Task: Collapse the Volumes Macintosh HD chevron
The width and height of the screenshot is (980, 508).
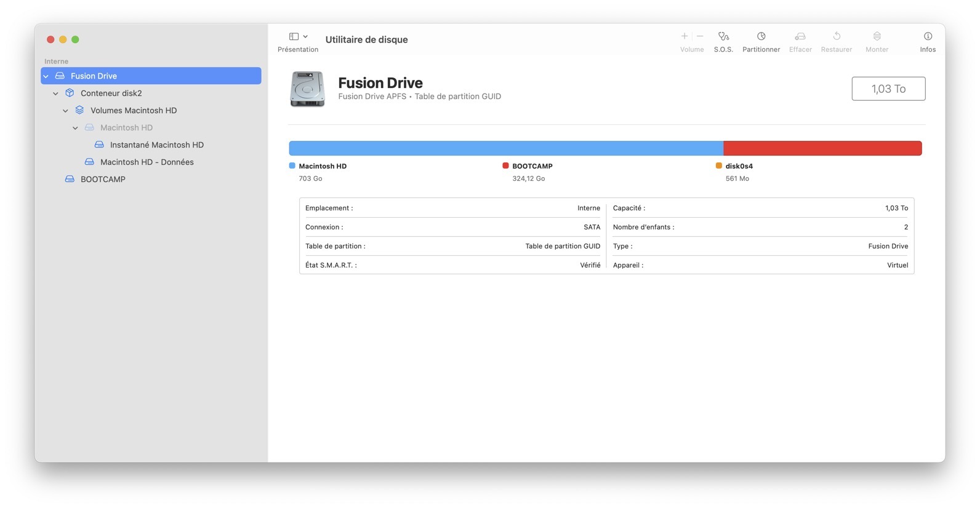Action: coord(66,111)
